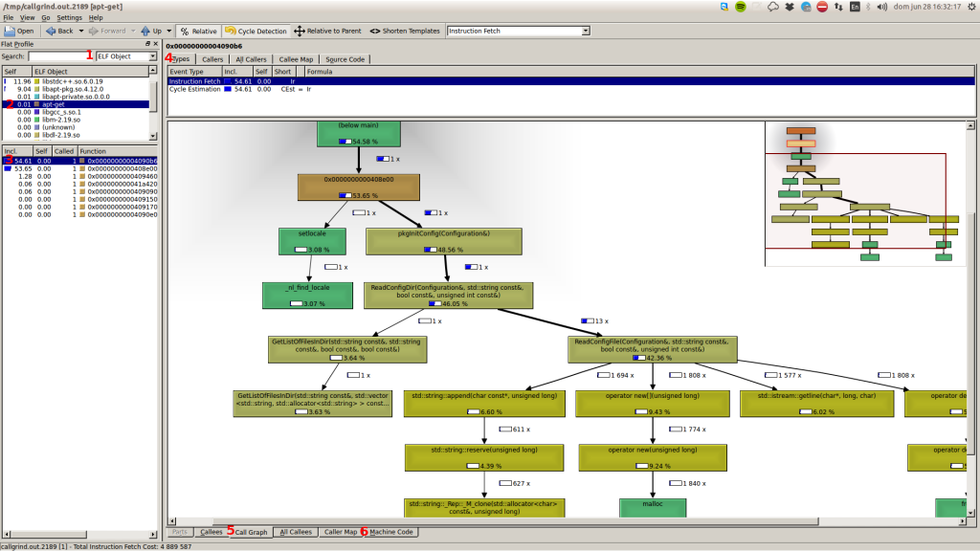Toggle Relative percentage cost display
The image size is (980, 551).
[199, 31]
